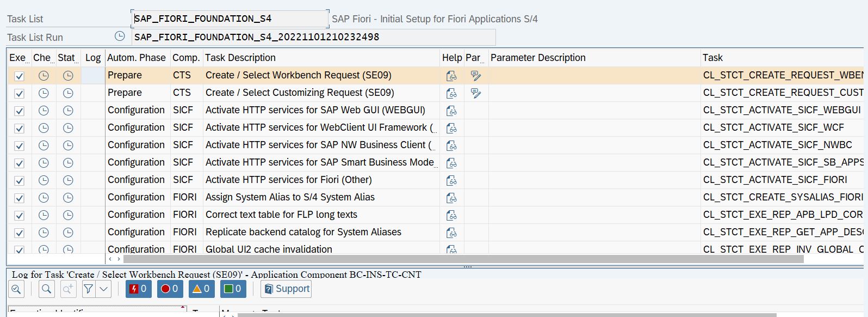This screenshot has width=868, height=317.
Task: Click status clock icon for Workbench Request row
Action: point(68,76)
